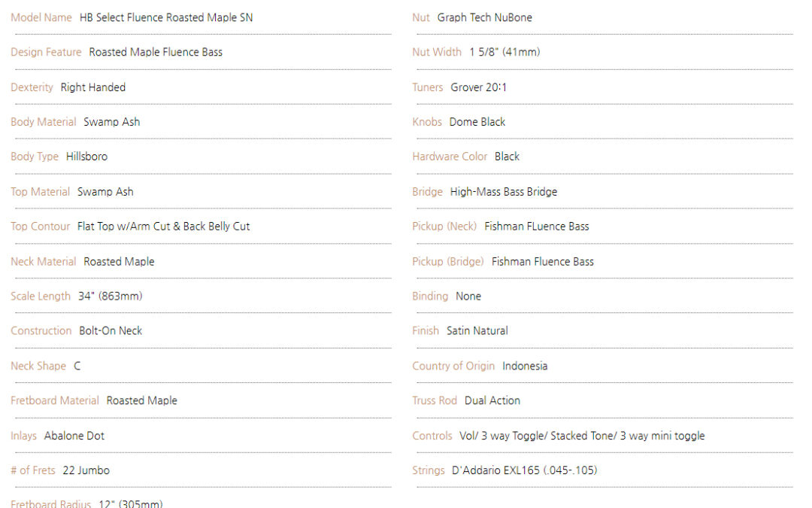Click the Swamp Ash body material value
The height and width of the screenshot is (508, 812).
click(112, 123)
